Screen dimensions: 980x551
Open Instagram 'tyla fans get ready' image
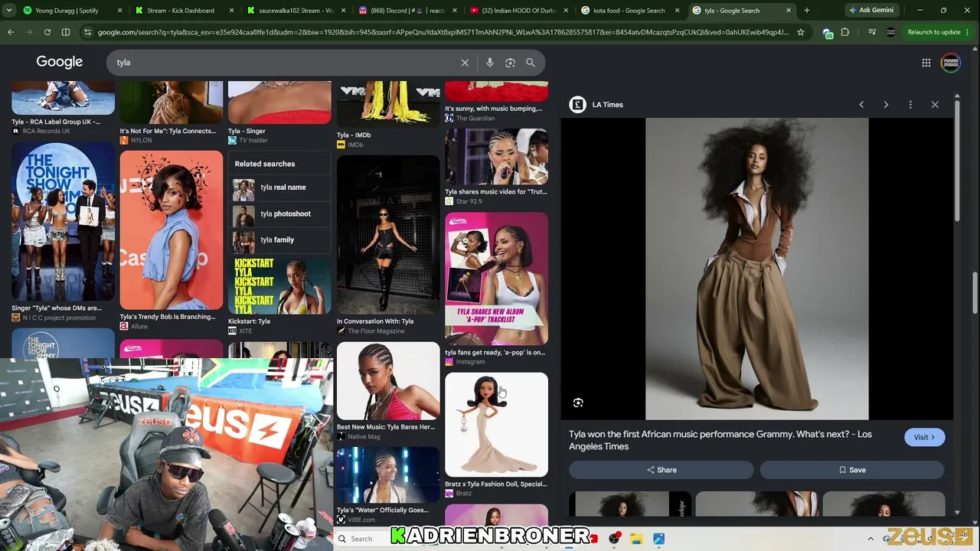tap(496, 279)
